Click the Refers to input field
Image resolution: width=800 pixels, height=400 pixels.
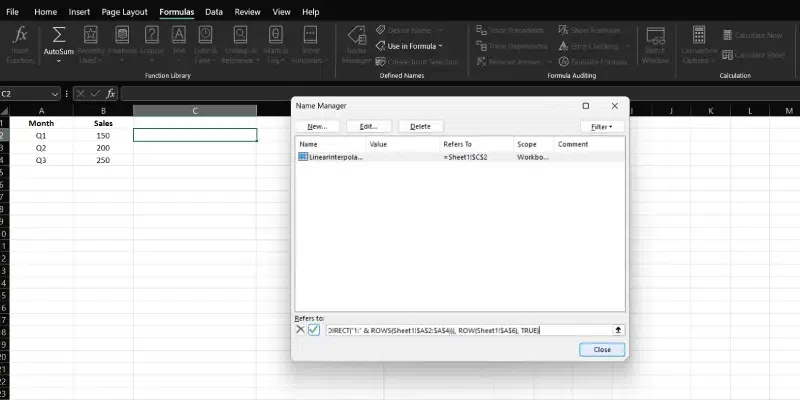tap(468, 330)
